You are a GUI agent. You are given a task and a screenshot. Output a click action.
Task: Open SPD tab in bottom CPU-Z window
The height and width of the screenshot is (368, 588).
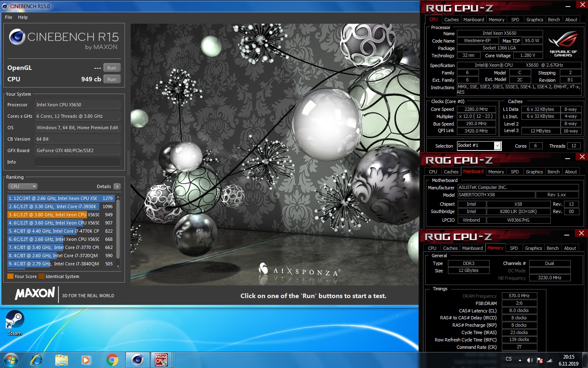(514, 248)
